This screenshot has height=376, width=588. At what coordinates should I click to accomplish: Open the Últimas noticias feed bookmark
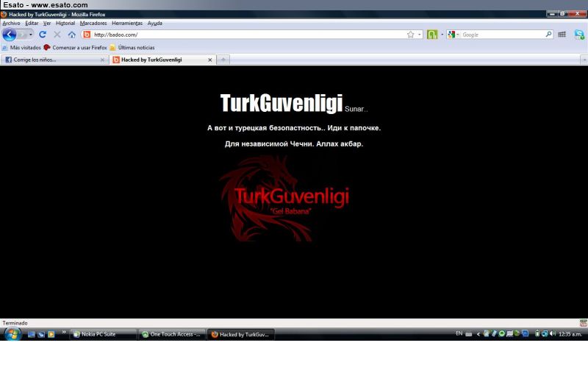click(x=132, y=48)
